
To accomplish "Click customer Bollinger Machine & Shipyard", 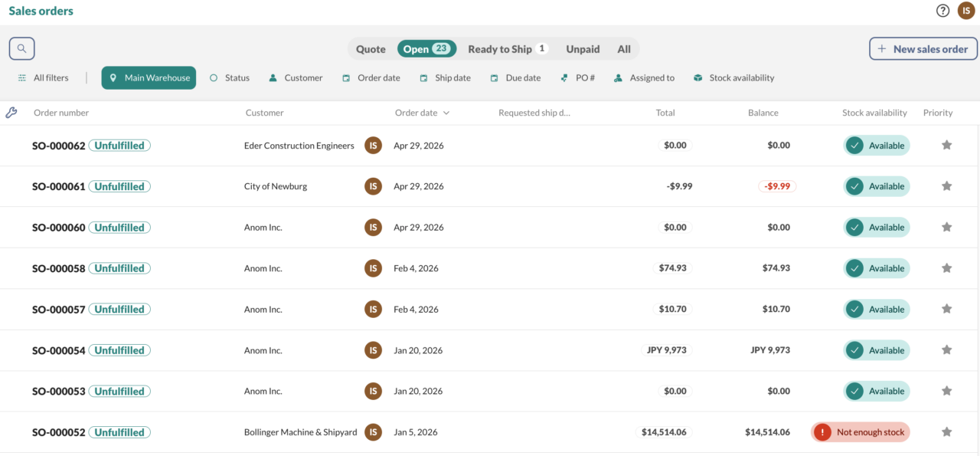I will (x=301, y=432).
